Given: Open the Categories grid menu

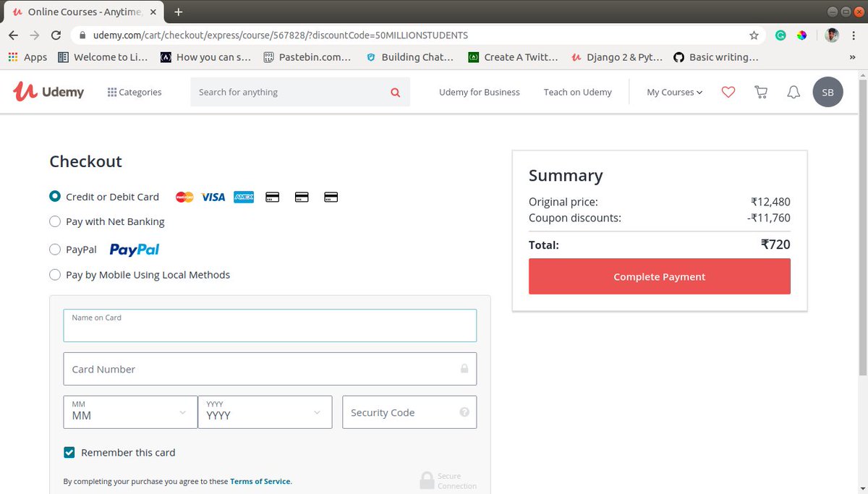Looking at the screenshot, I should pyautogui.click(x=135, y=92).
